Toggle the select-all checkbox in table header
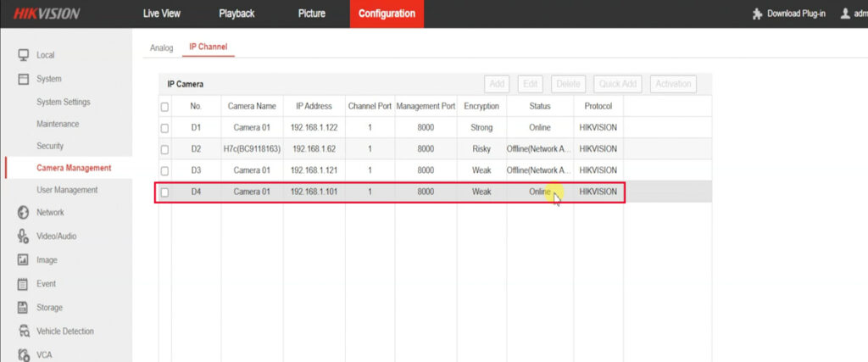This screenshot has width=868, height=362. [x=164, y=107]
